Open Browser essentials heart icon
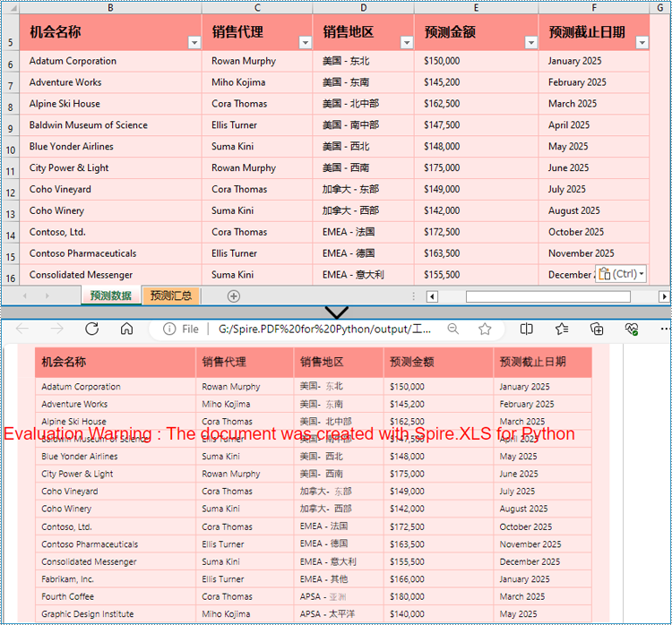Screen dimensions: 672x625 click(632, 329)
